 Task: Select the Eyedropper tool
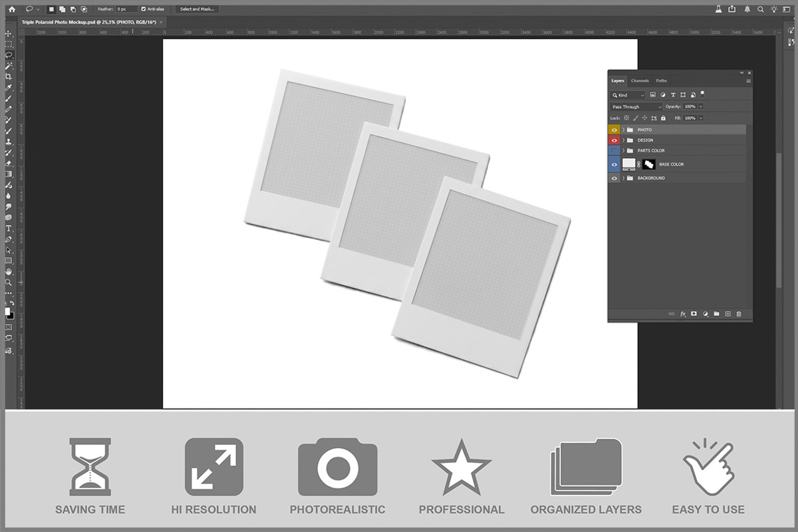click(x=9, y=87)
